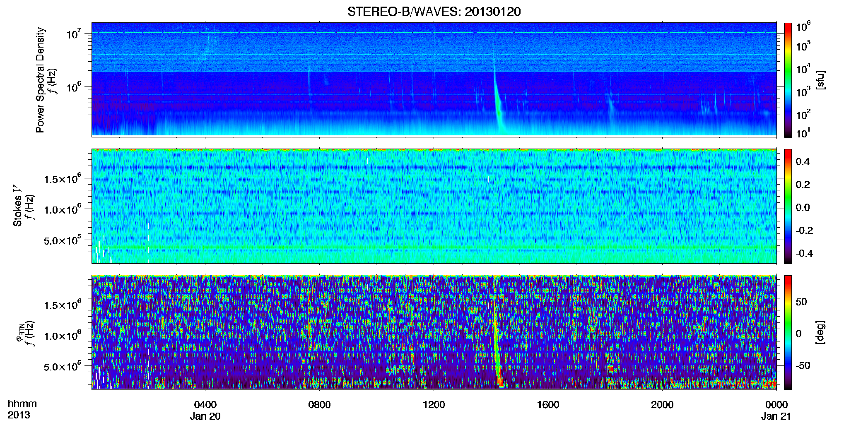Click the [deg] colorbar unit label

820,332
